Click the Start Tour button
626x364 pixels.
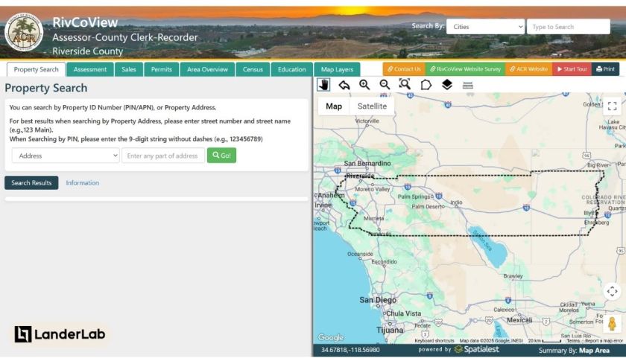tap(572, 69)
